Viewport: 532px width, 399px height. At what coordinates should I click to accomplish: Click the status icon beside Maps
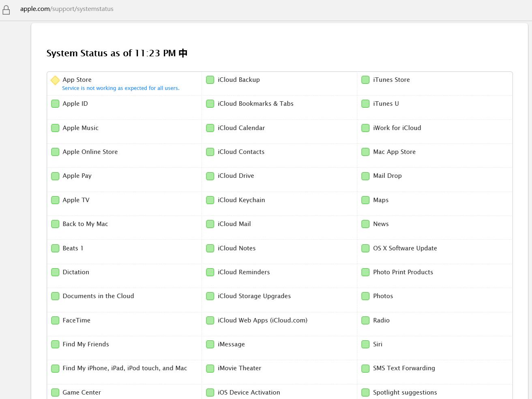[365, 200]
